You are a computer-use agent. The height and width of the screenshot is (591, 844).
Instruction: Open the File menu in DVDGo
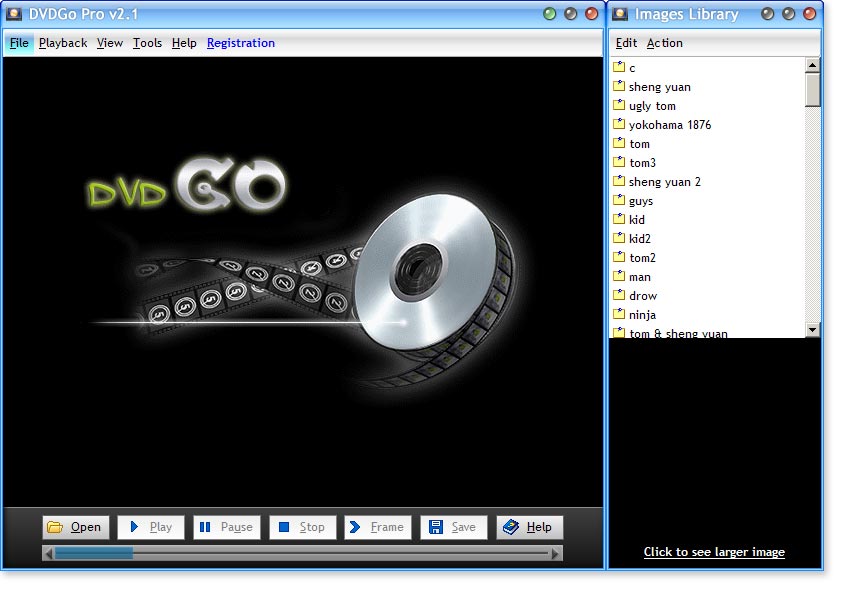pos(19,43)
